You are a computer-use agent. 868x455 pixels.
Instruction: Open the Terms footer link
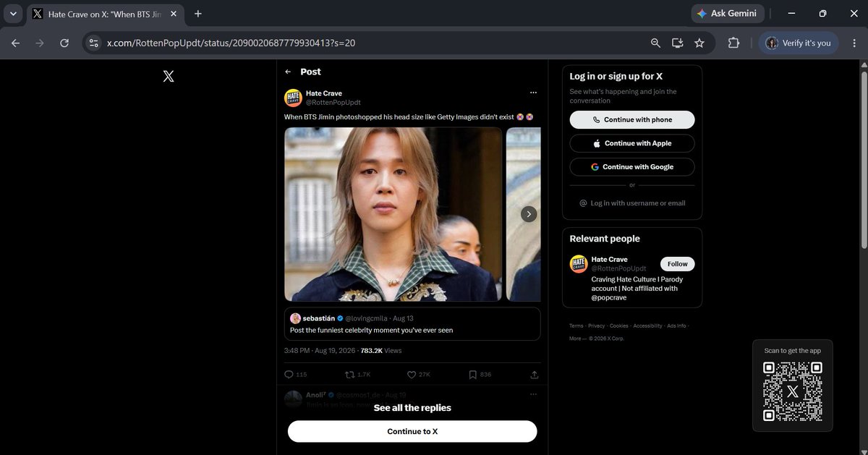coord(576,326)
